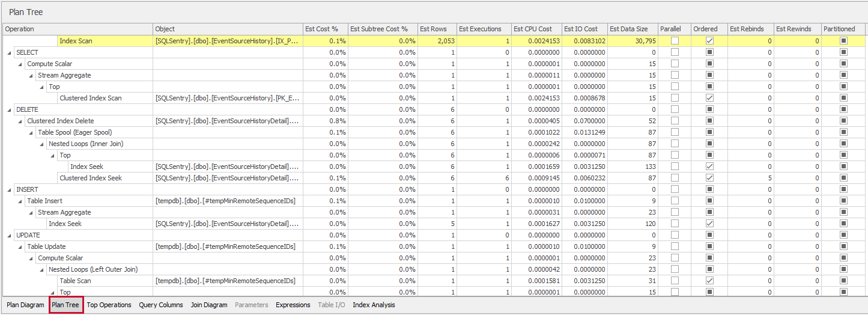This screenshot has height=315, width=868.
Task: Toggle Parallel checkbox in the Index Scan row
Action: 675,41
